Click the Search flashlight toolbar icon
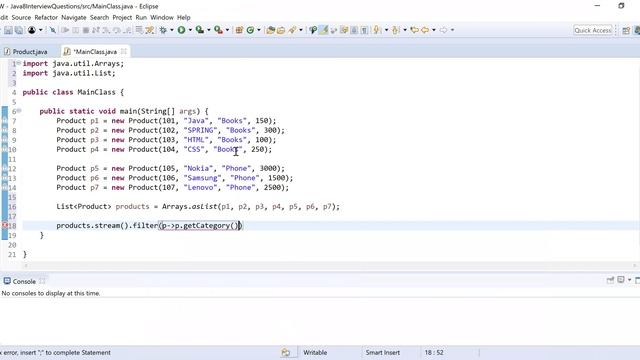This screenshot has width=640, height=360. tap(292, 30)
